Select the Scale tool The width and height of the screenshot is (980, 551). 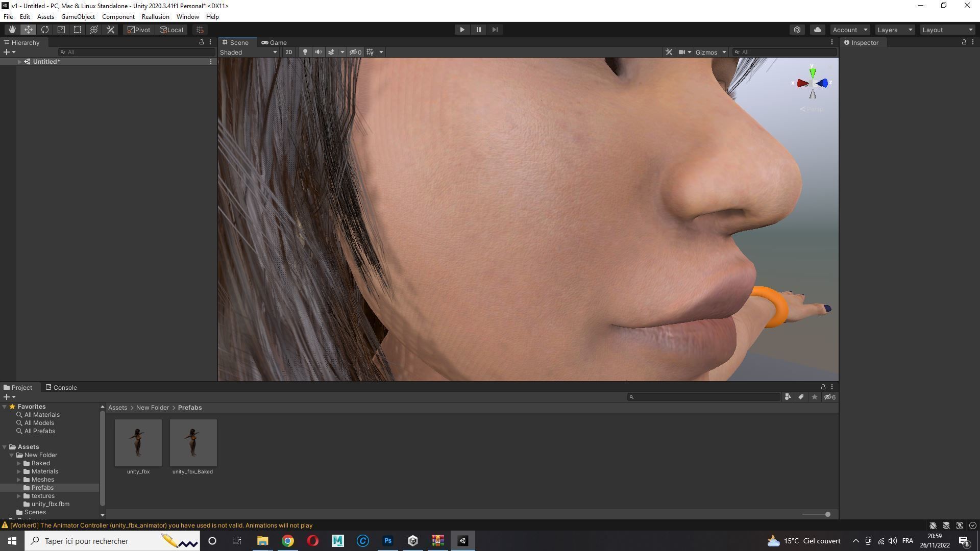[x=61, y=30]
